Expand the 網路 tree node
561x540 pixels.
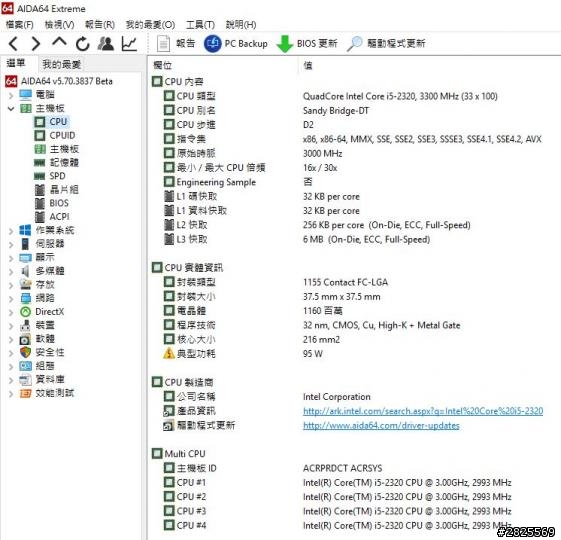11,299
